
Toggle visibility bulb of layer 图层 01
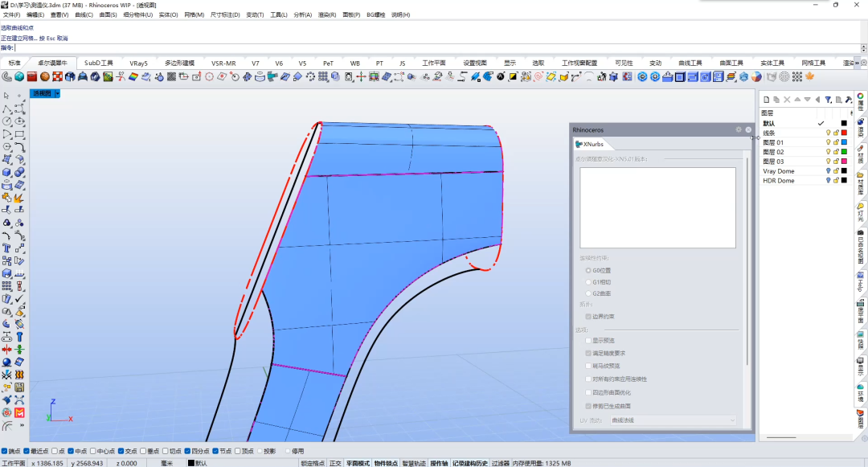click(828, 142)
